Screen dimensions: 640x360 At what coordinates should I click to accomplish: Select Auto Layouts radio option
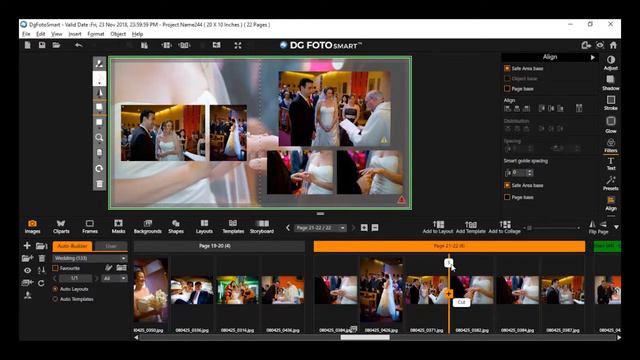pyautogui.click(x=55, y=289)
